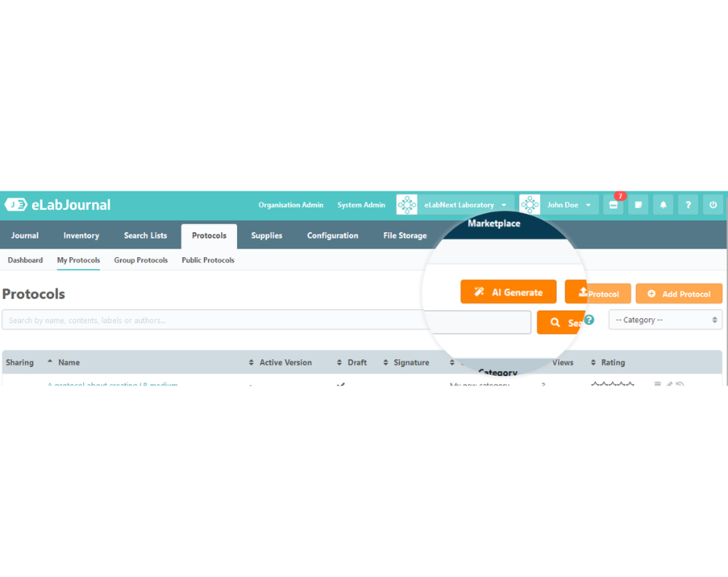Open the Group Protocols subtab
This screenshot has height=577, width=728.
(140, 260)
